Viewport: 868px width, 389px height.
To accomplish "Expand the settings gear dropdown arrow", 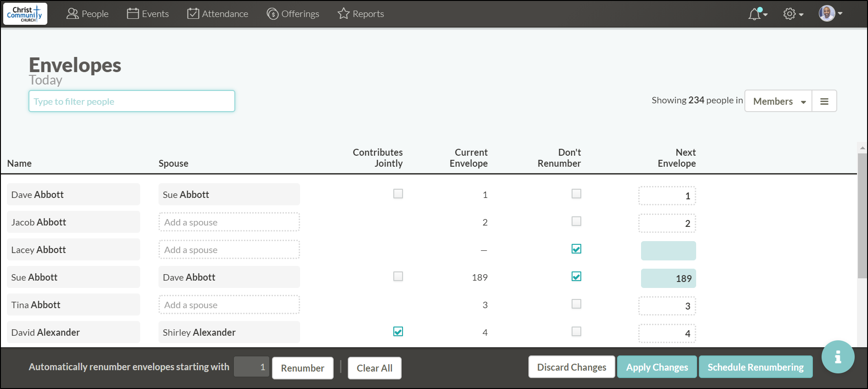I will (801, 15).
